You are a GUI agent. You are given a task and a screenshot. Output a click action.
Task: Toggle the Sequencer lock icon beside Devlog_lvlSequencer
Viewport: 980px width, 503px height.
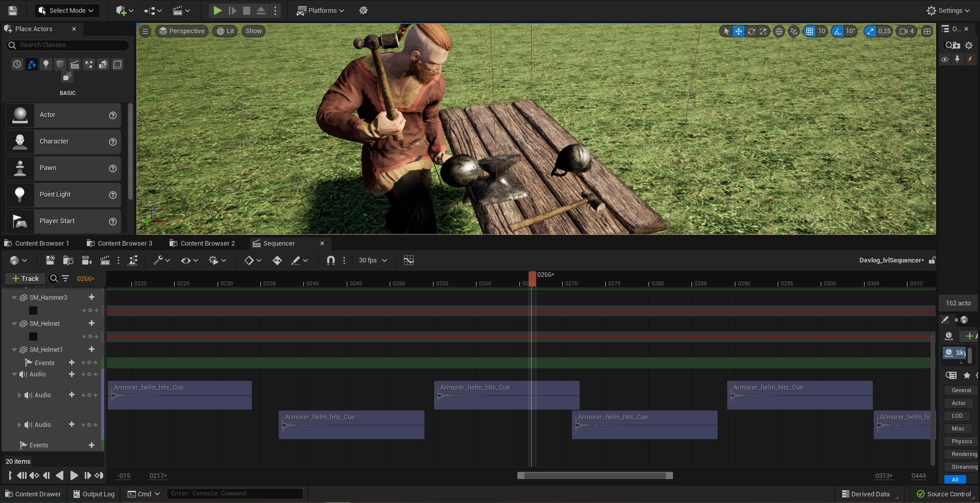[932, 260]
